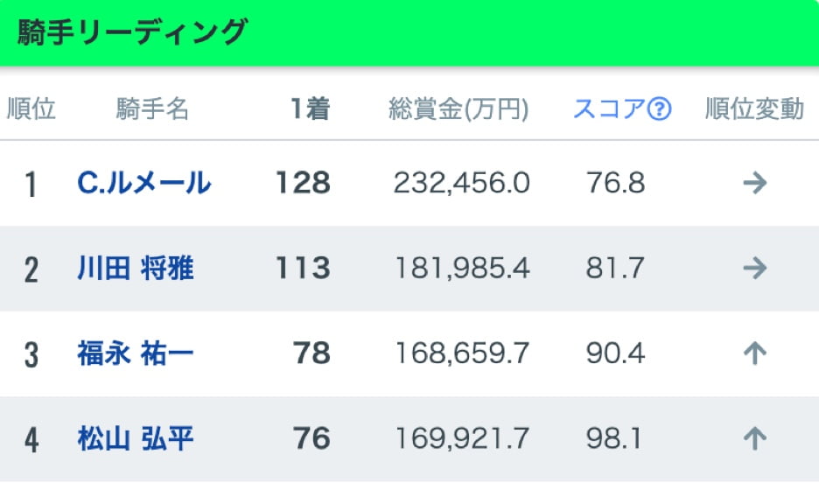The image size is (819, 504).
Task: Click prize money value 181,985.4
Action: tap(462, 268)
